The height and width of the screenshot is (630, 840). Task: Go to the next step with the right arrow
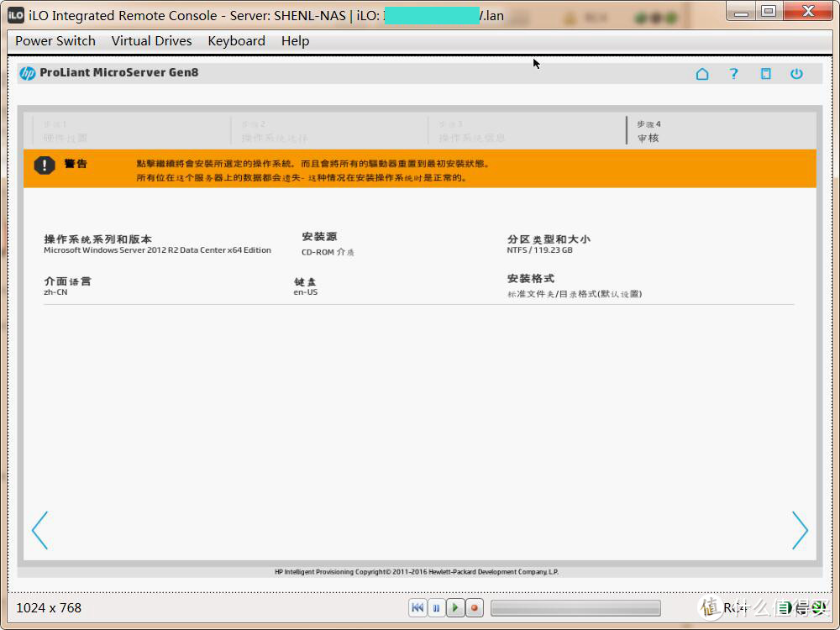click(800, 530)
